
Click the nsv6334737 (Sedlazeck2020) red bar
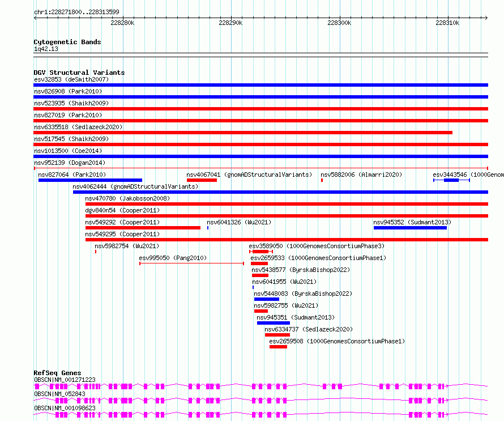click(x=277, y=335)
